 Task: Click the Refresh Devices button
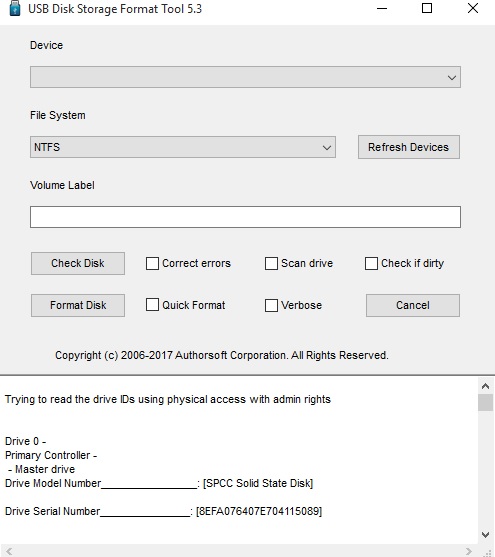click(409, 147)
